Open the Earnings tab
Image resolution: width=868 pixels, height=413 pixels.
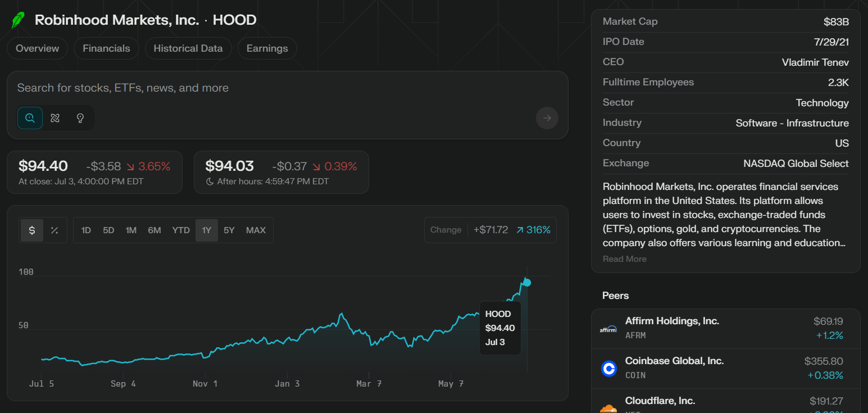pyautogui.click(x=267, y=48)
